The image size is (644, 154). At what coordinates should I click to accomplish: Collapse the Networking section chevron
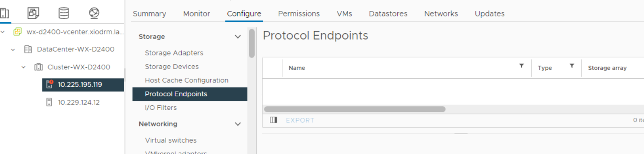point(238,124)
